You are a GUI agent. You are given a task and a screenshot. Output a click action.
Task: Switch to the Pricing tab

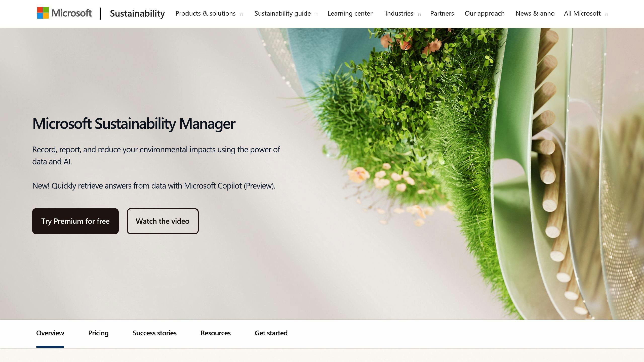pos(98,333)
